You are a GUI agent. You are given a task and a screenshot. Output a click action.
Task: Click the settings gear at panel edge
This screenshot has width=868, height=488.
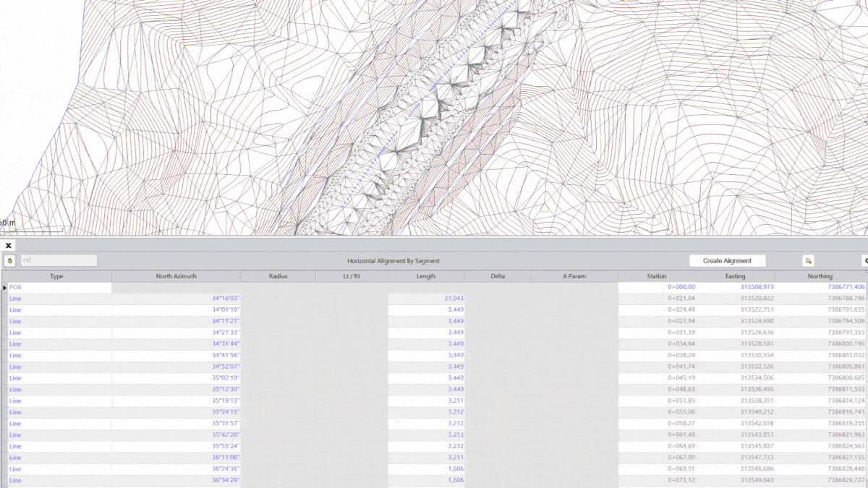[x=865, y=260]
